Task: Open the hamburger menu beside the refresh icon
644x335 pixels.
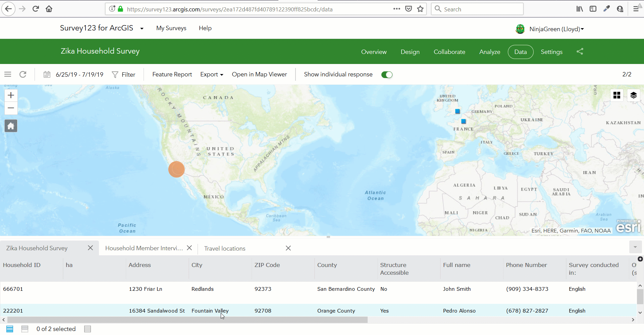Action: [x=8, y=74]
